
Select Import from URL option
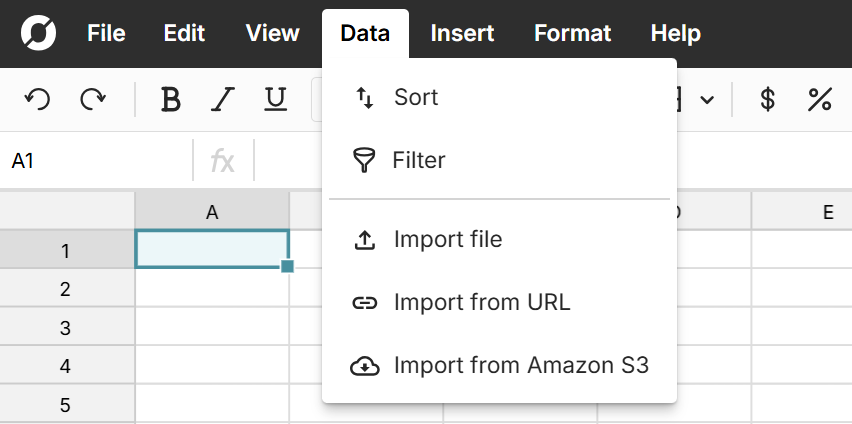pyautogui.click(x=481, y=302)
